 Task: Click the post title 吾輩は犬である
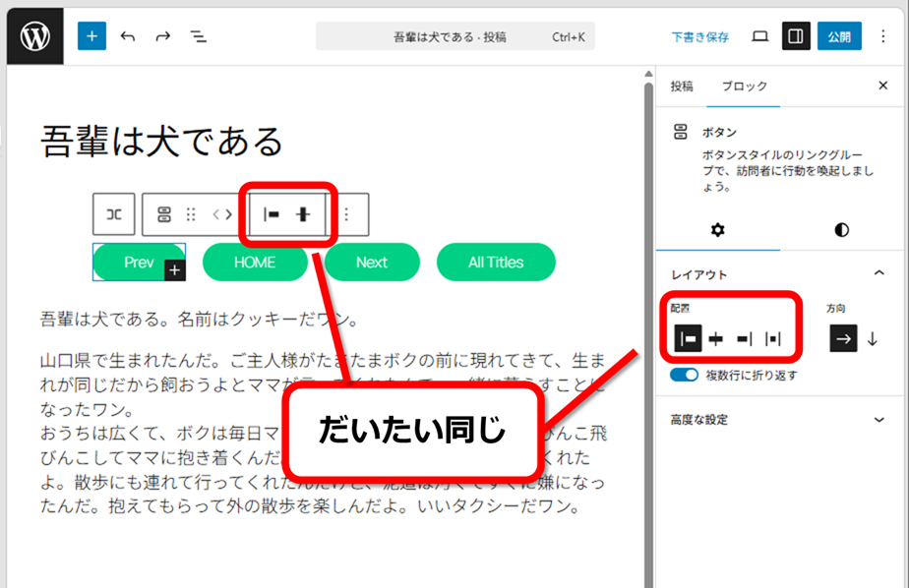click(x=162, y=141)
